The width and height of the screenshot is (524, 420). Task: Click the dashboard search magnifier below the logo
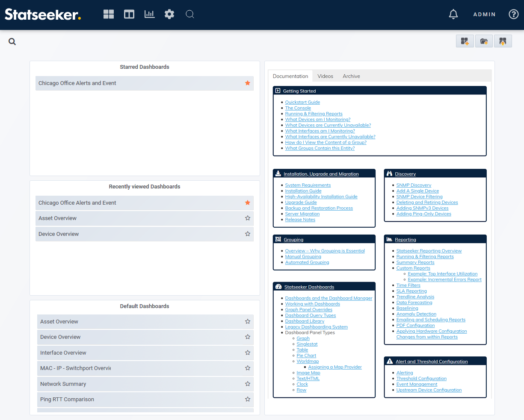click(x=12, y=41)
